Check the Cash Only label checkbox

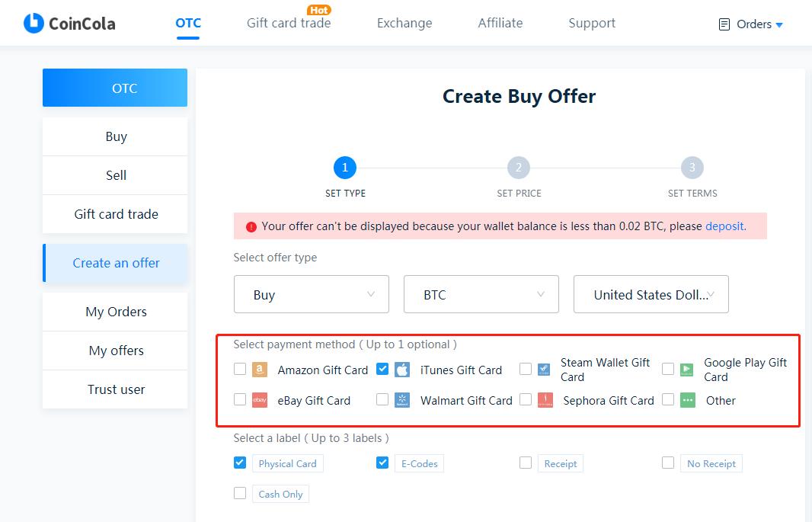point(240,493)
